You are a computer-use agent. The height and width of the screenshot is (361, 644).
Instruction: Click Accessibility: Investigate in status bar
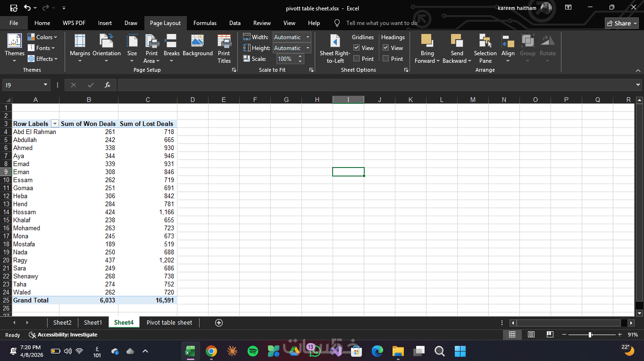click(63, 335)
